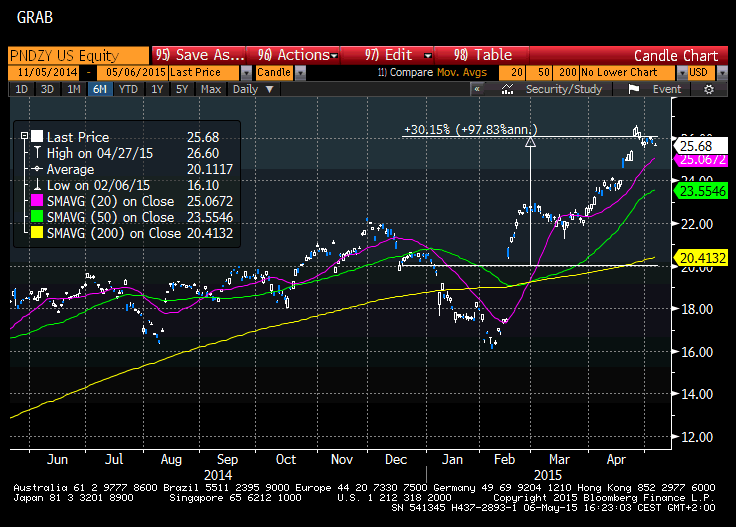Select the 3D range tab
Viewport: 736px width, 527px height.
point(47,89)
